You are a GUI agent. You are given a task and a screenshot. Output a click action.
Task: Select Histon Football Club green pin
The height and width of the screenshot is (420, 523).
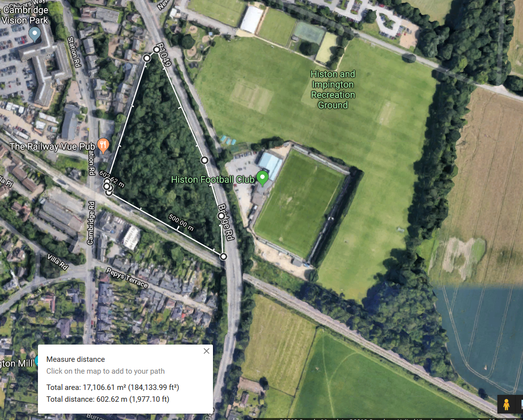point(263,178)
